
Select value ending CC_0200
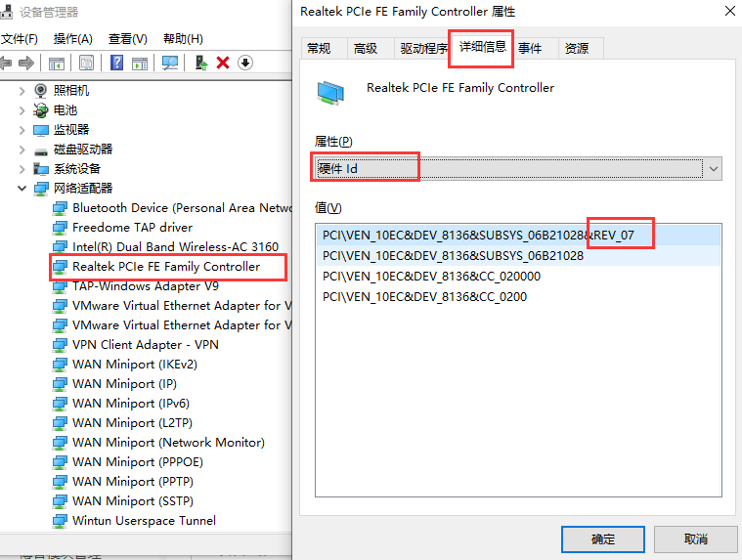[x=518, y=296]
